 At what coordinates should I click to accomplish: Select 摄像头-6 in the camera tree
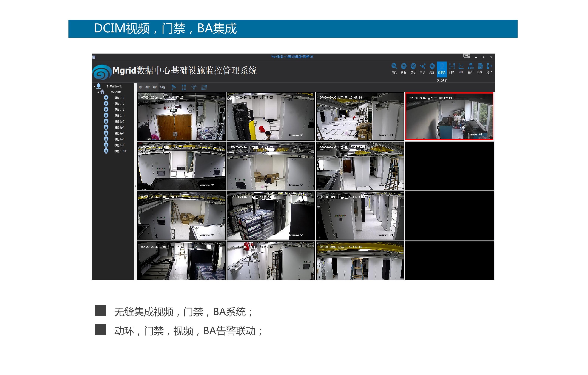(x=119, y=127)
